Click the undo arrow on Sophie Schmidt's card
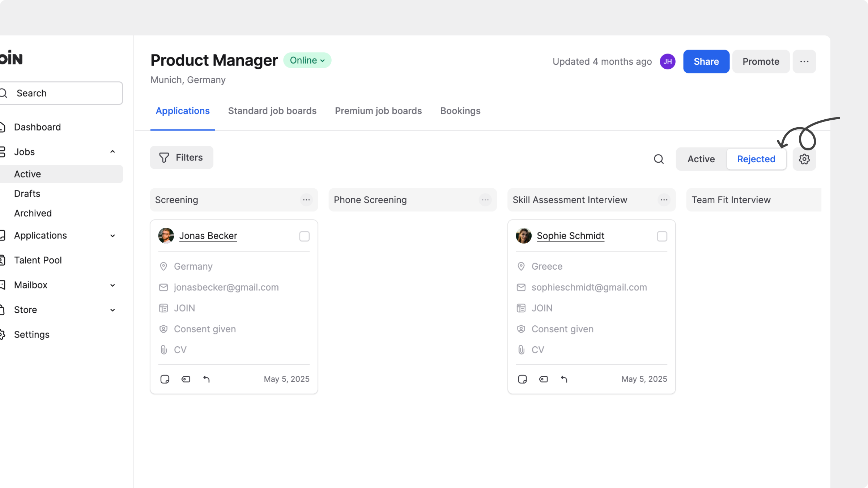The height and width of the screenshot is (488, 868). [x=564, y=379]
